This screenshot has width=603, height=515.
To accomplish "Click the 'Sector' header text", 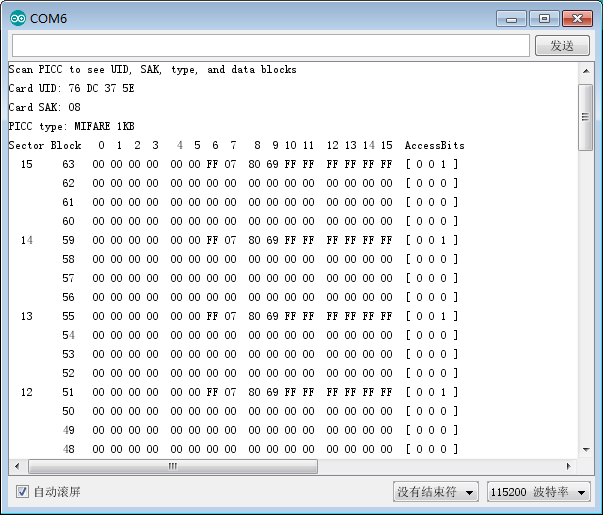I will (26, 145).
